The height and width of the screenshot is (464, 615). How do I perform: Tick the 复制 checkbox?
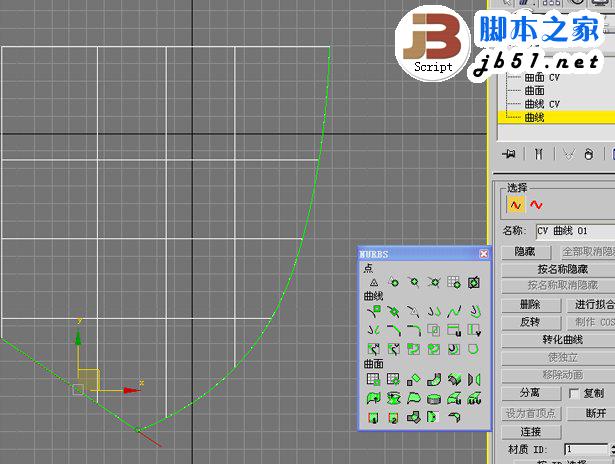pyautogui.click(x=574, y=393)
